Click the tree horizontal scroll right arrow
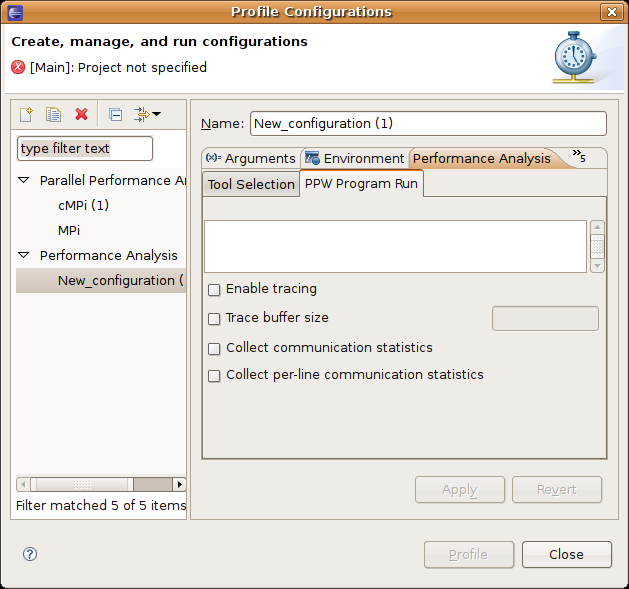The width and height of the screenshot is (629, 589). [179, 484]
